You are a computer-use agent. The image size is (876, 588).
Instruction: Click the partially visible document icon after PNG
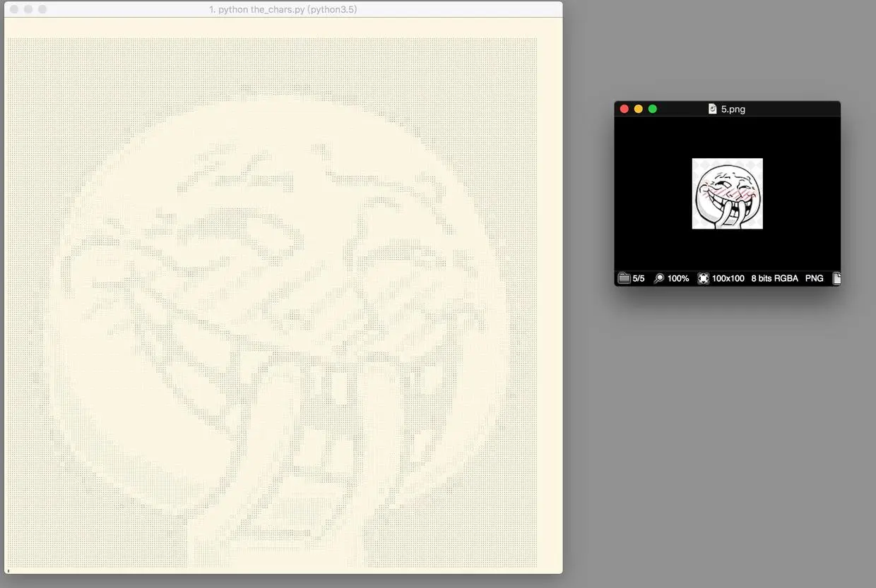(x=836, y=278)
